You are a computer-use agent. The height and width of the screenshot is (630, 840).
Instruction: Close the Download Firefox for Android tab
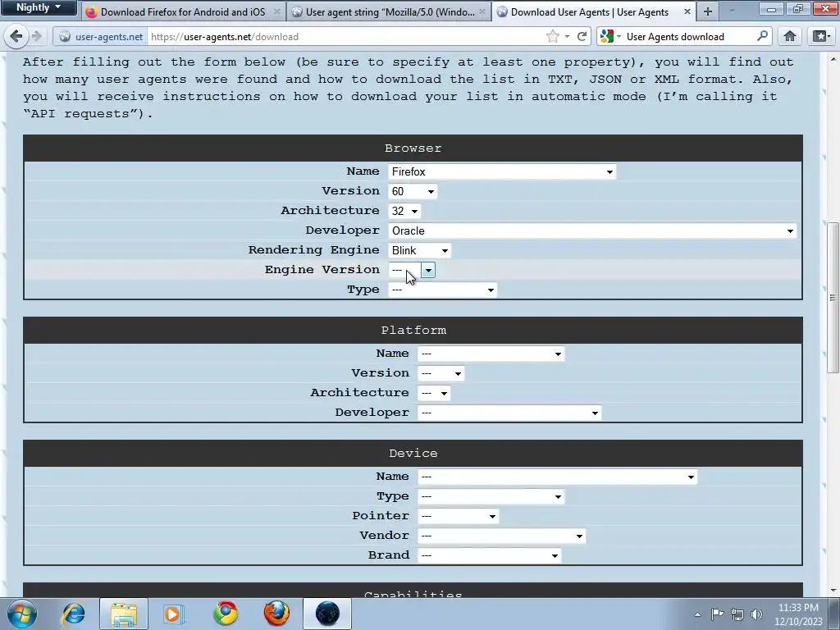(277, 11)
